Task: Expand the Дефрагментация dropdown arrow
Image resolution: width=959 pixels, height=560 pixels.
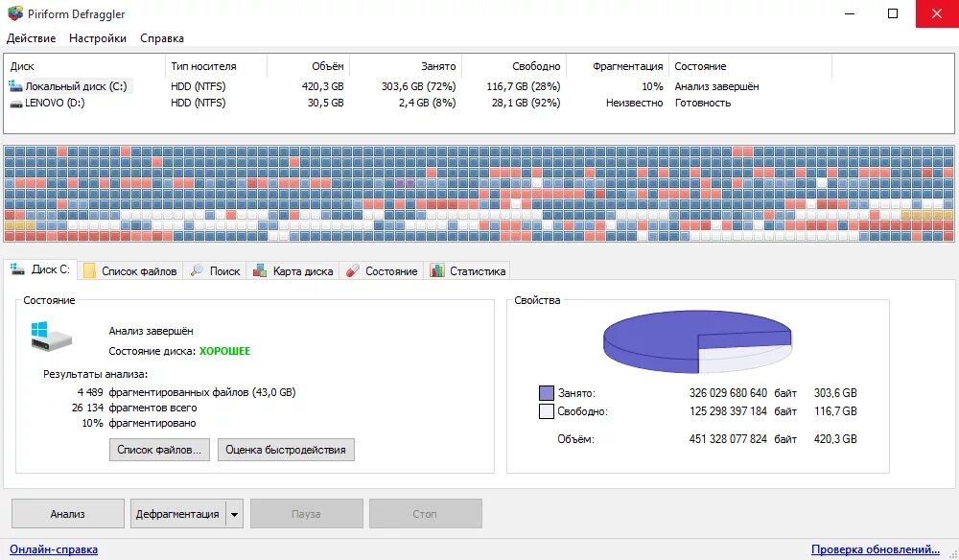Action: pyautogui.click(x=234, y=514)
